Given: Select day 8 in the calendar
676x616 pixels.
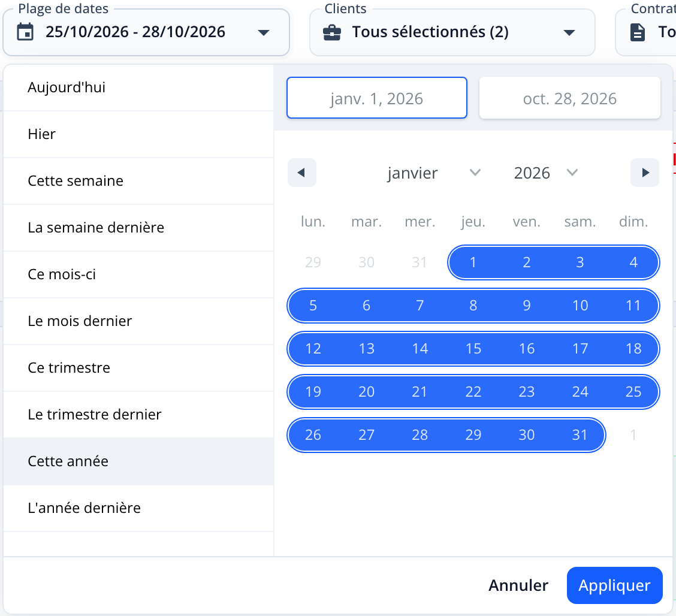Looking at the screenshot, I should [473, 306].
